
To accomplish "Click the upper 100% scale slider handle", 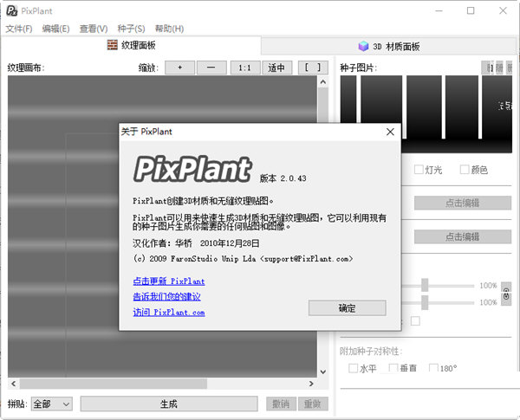I will pyautogui.click(x=425, y=285).
